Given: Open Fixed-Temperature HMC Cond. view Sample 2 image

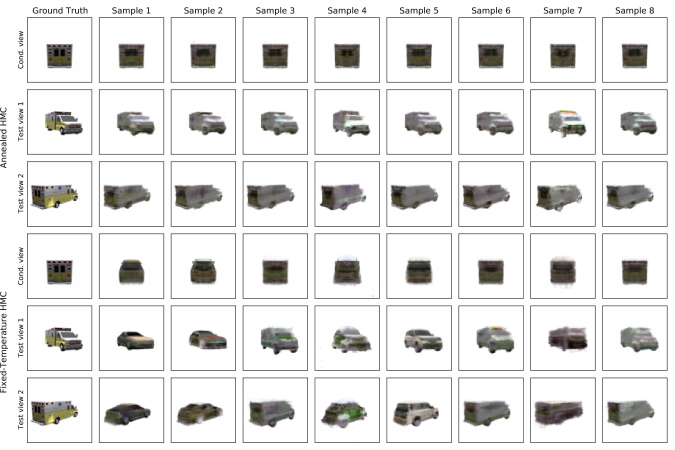Looking at the screenshot, I should pyautogui.click(x=203, y=266).
